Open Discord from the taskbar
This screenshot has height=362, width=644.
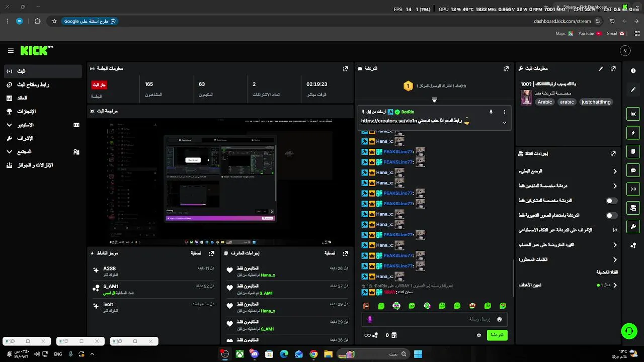pos(254,354)
